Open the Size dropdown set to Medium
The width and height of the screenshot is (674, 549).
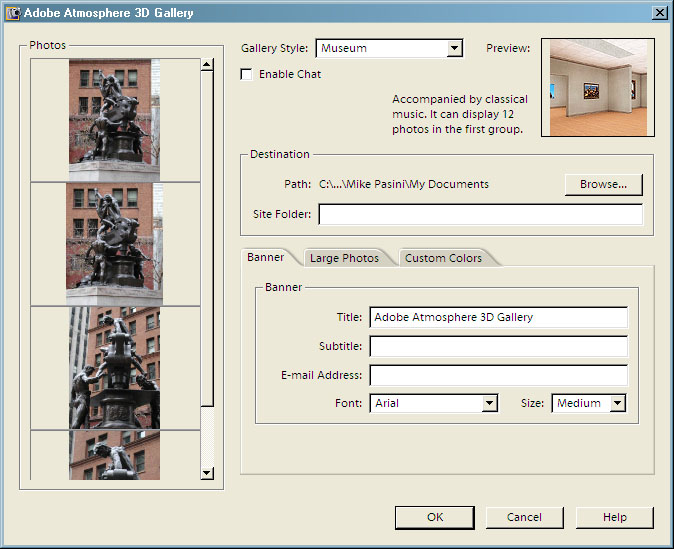coord(617,404)
